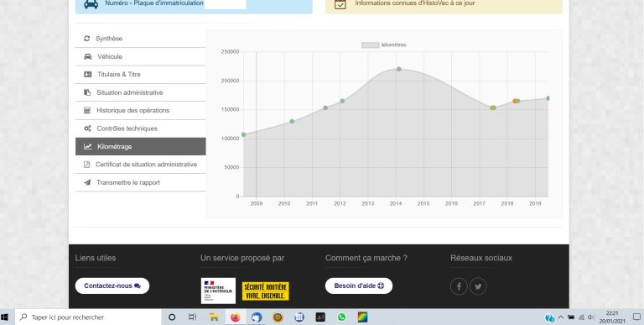This screenshot has height=325, width=644.
Task: Click the refresh icon beside Synthèse
Action: coord(86,39)
